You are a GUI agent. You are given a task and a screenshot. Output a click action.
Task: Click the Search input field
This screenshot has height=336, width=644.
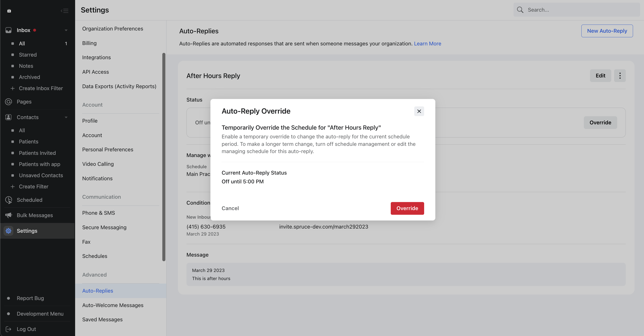580,10
